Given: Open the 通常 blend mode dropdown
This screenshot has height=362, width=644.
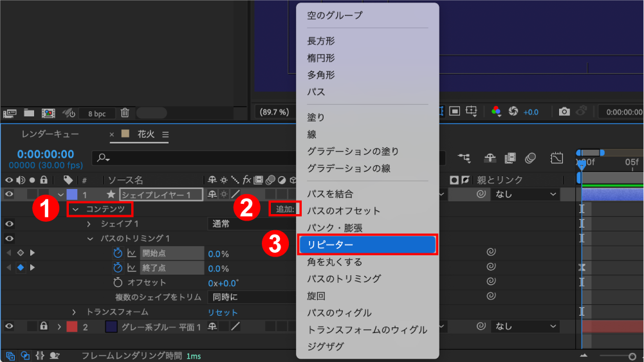Looking at the screenshot, I should (252, 224).
